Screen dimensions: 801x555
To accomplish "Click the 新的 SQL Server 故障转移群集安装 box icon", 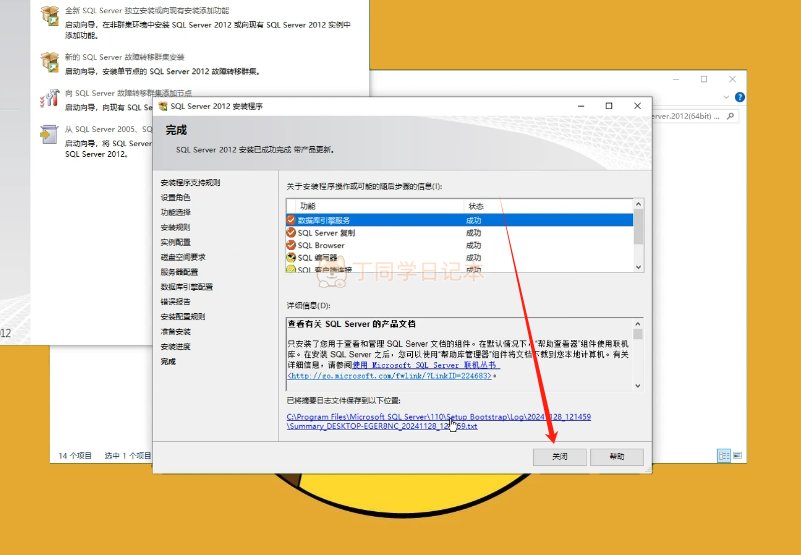I will click(x=50, y=62).
